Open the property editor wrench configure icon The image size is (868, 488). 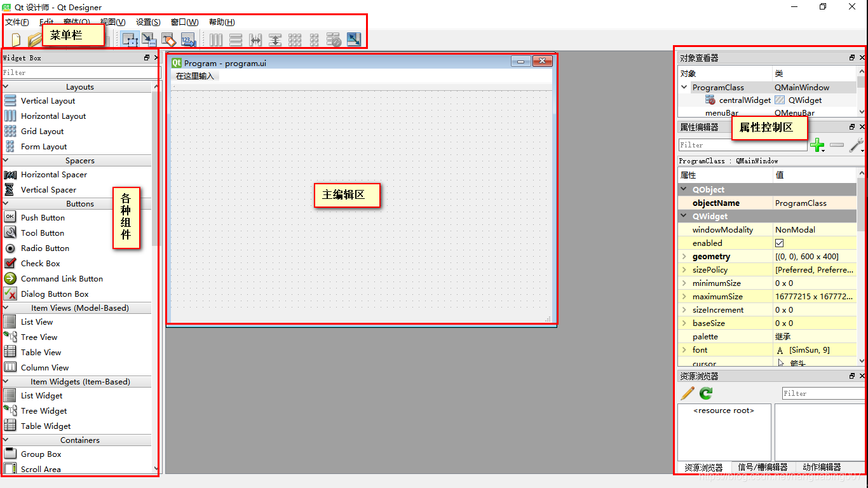pyautogui.click(x=857, y=146)
